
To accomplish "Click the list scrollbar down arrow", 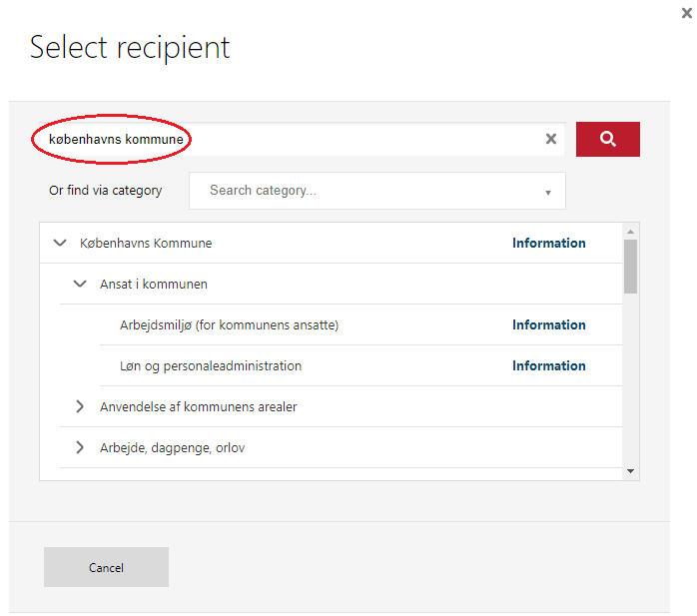I will pyautogui.click(x=630, y=471).
